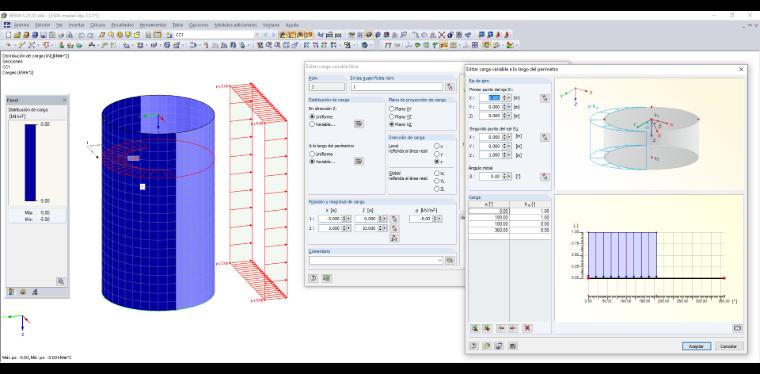Viewport: 760px width, 374px height.
Task: Expand the Comentario combo box
Action: (440, 260)
